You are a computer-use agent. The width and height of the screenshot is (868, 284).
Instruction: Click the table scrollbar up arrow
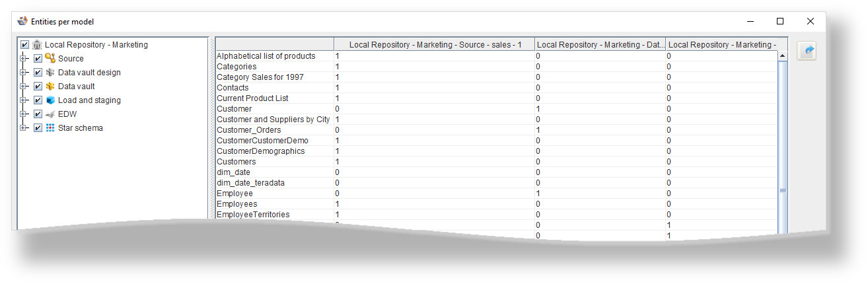point(783,57)
